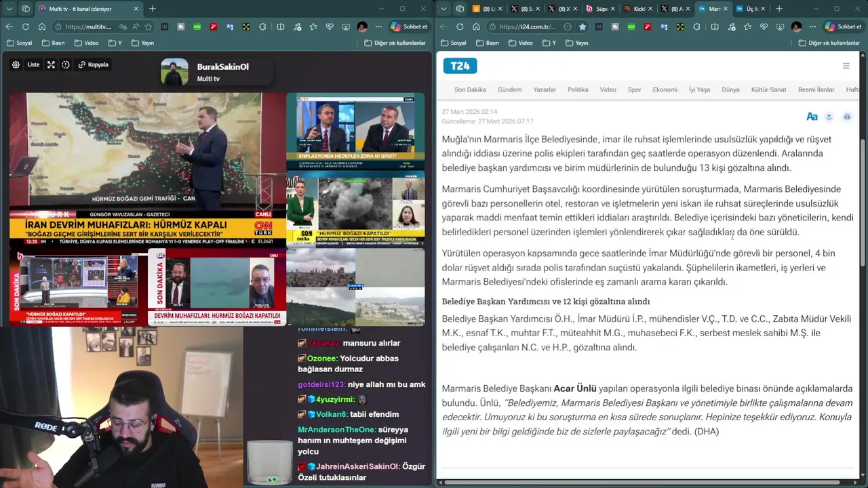
Task: Favorite the multitv page with star icon
Action: coord(148,26)
